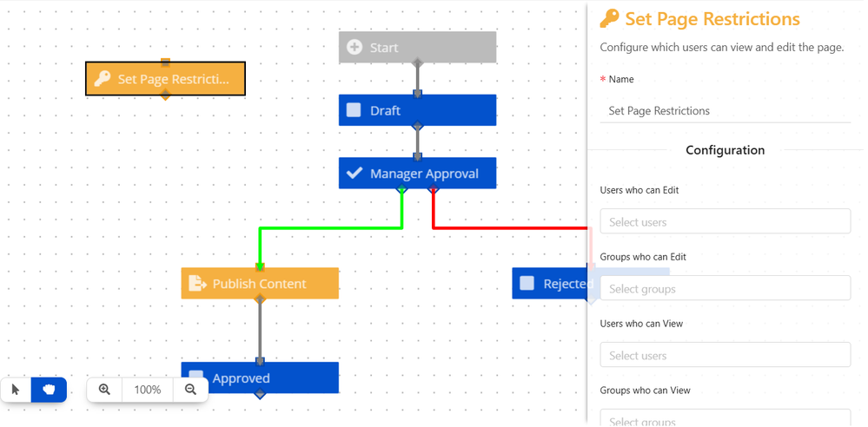Click the key icon on orange node

(x=103, y=79)
